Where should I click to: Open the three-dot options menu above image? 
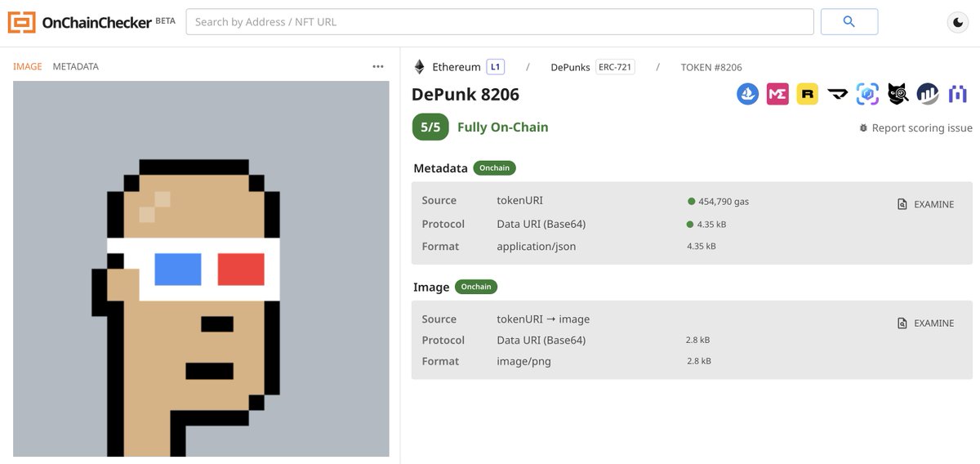tap(378, 66)
